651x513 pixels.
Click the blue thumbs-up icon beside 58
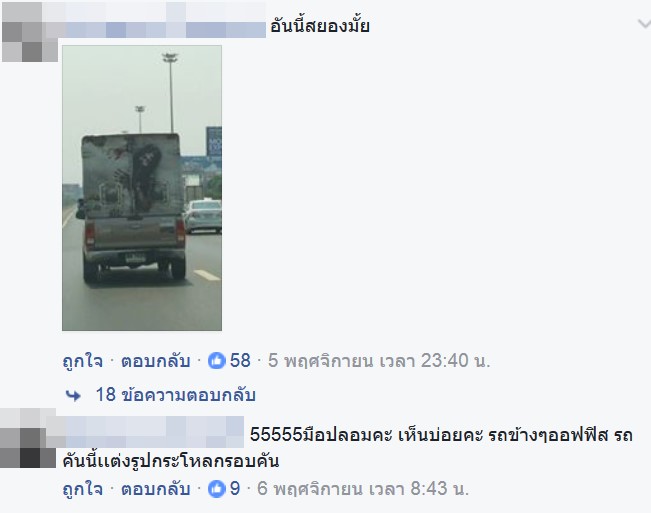click(x=217, y=360)
